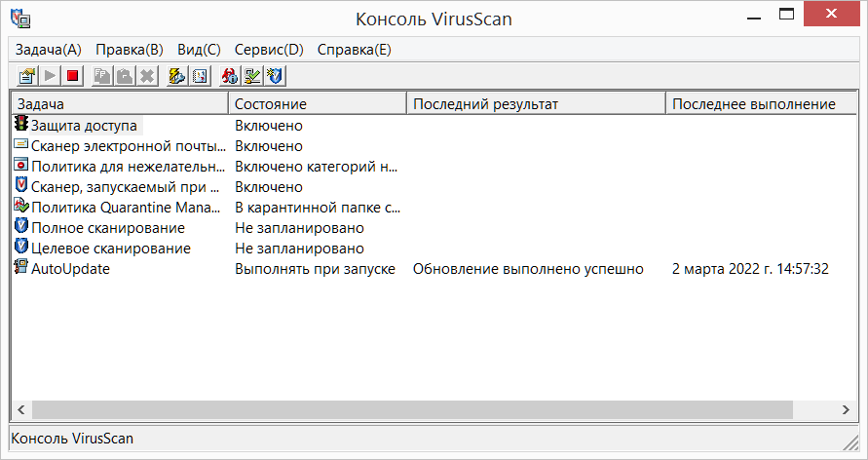Create new scan task shield icon
This screenshot has height=460, width=868.
point(275,76)
